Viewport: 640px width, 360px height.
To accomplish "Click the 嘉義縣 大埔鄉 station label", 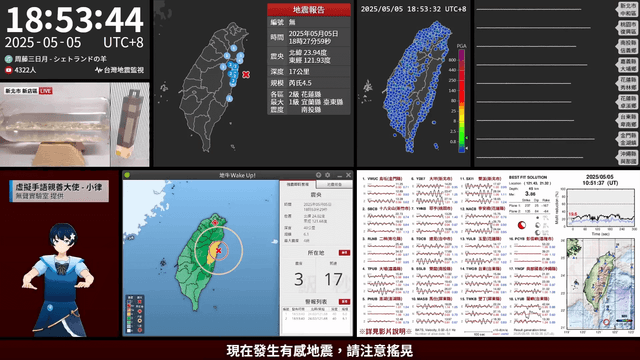I will (627, 65).
